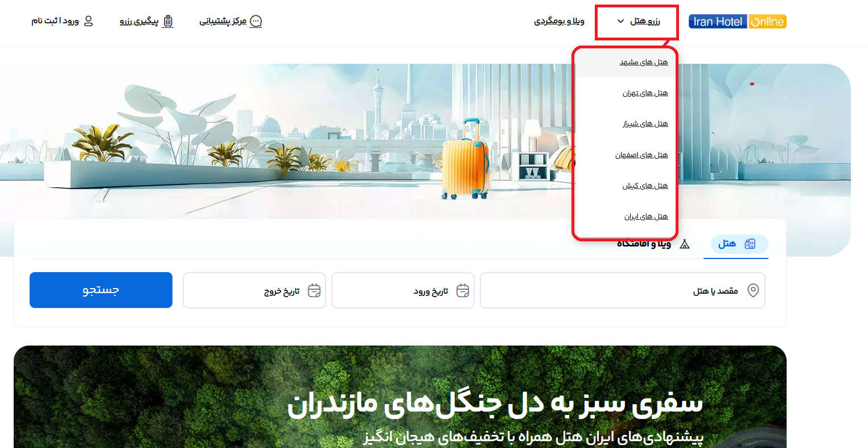
Task: Choose هتل های کیش from the list
Action: (646, 185)
